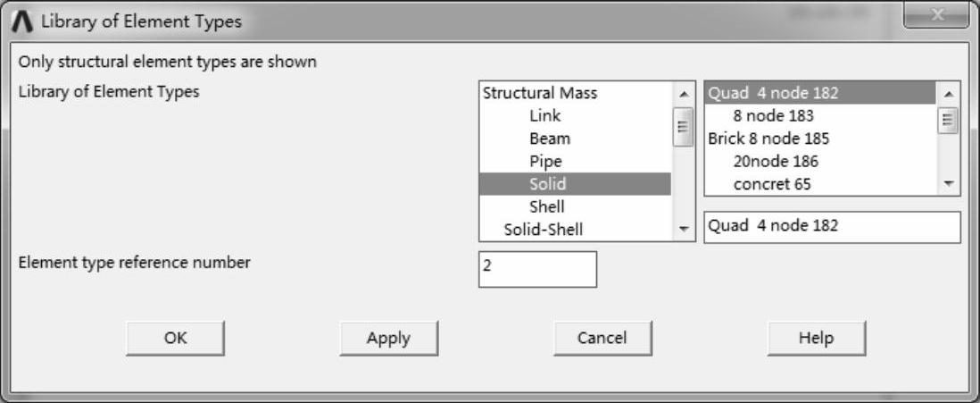
Task: Choose 8 node 183 element
Action: click(x=773, y=116)
